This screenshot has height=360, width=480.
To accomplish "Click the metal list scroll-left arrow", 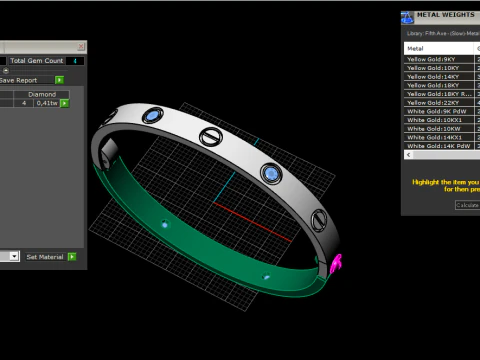I will (408, 155).
